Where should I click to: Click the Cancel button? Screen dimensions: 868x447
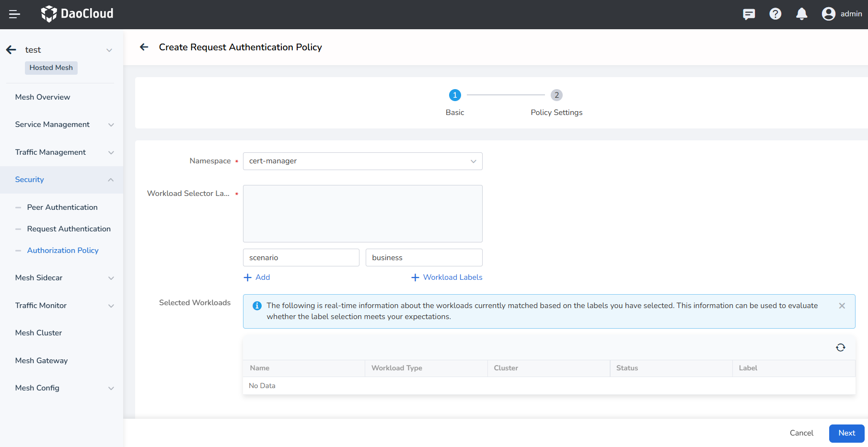(801, 433)
